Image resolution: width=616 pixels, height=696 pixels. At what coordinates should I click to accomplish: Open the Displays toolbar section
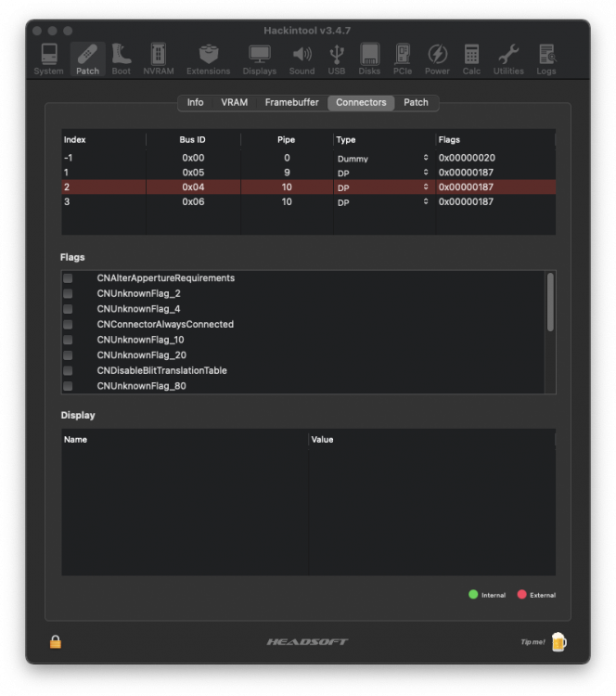point(259,59)
